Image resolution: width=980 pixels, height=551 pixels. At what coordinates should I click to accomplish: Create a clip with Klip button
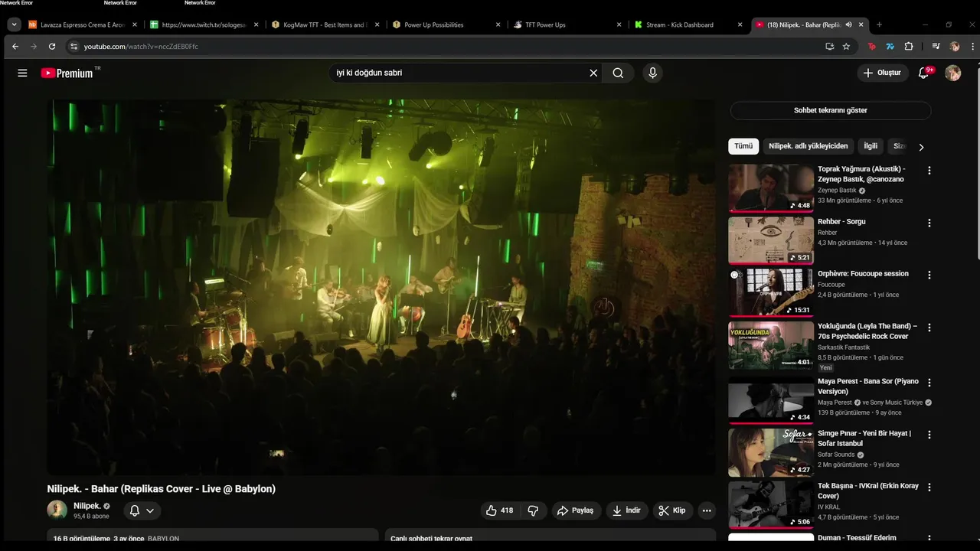pyautogui.click(x=672, y=510)
